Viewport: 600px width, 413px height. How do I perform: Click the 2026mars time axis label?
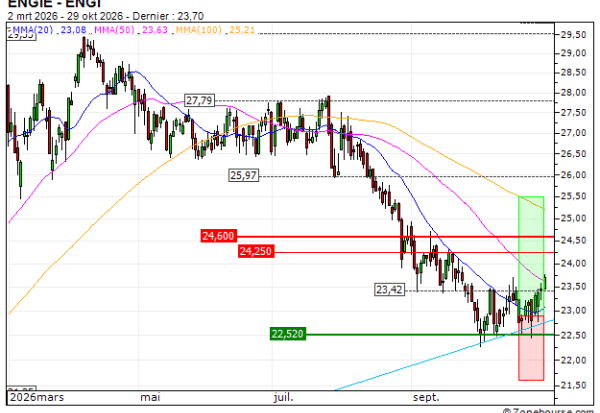(37, 397)
